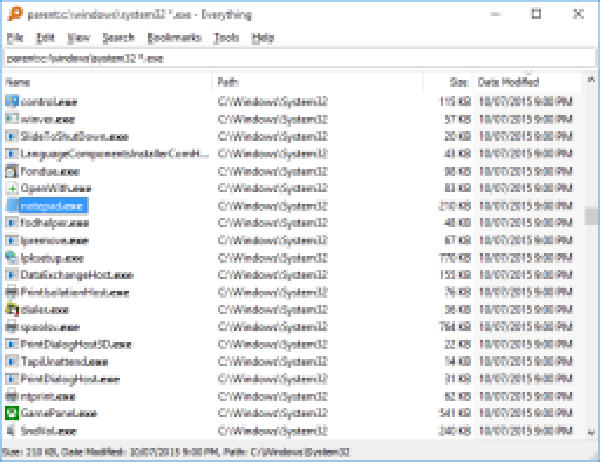The image size is (600, 462).
Task: Open the View menu
Action: pyautogui.click(x=78, y=38)
